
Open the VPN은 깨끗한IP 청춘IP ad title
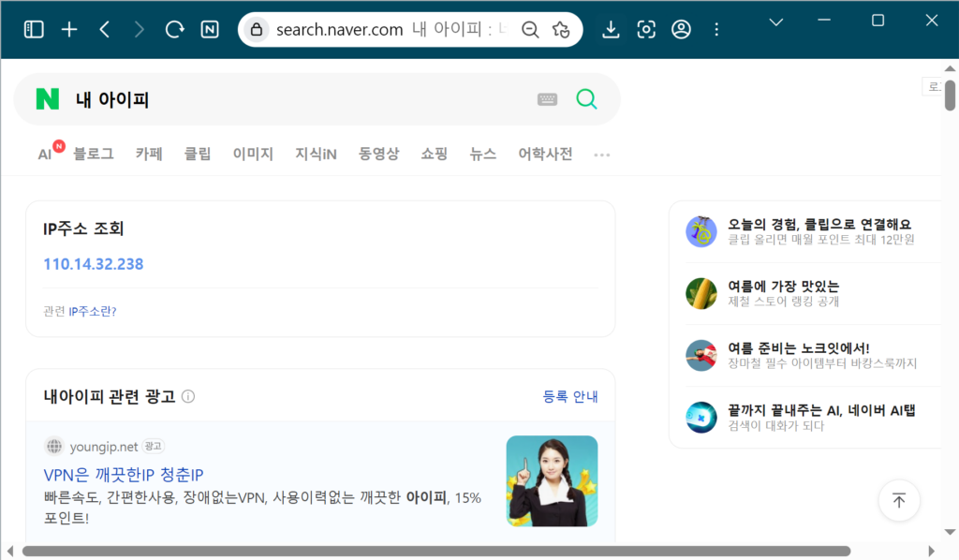coord(124,475)
